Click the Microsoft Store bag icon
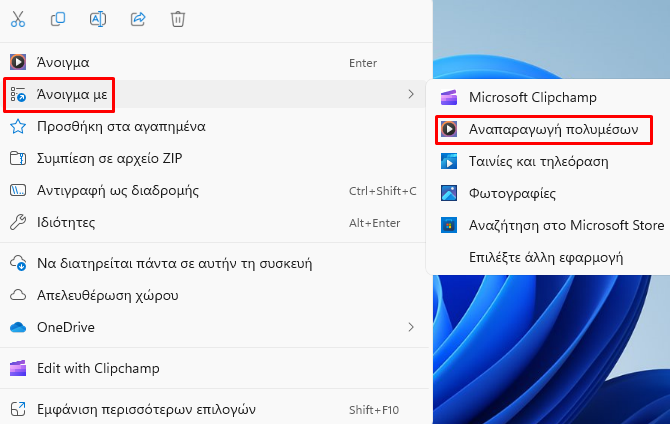Image resolution: width=670 pixels, height=424 pixels. point(449,225)
